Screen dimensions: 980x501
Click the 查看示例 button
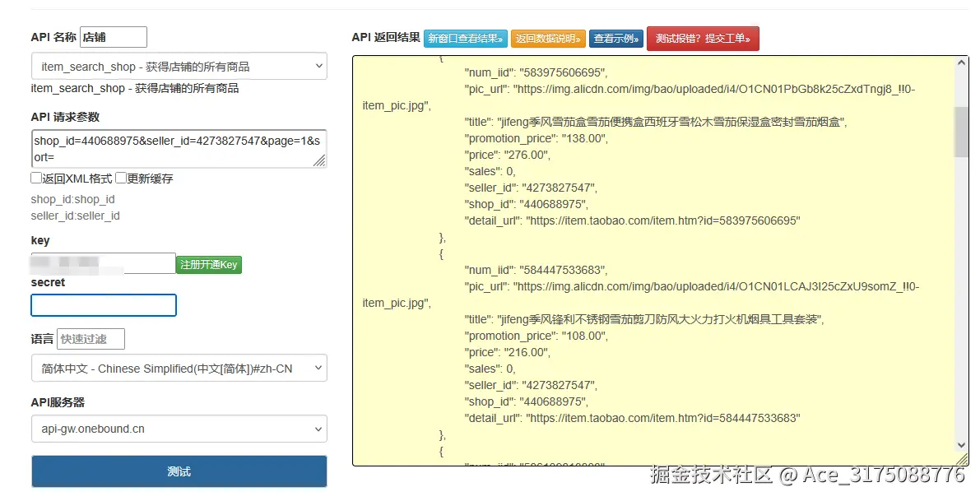[x=616, y=39]
